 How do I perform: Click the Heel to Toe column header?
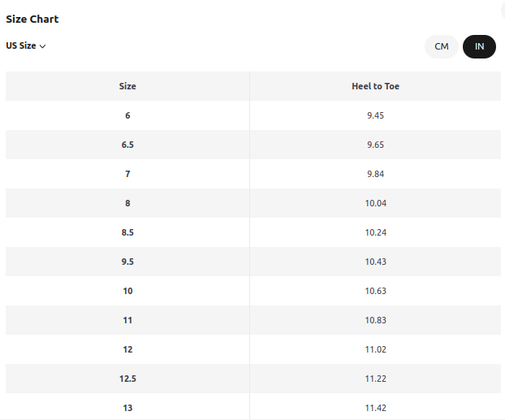click(x=375, y=86)
